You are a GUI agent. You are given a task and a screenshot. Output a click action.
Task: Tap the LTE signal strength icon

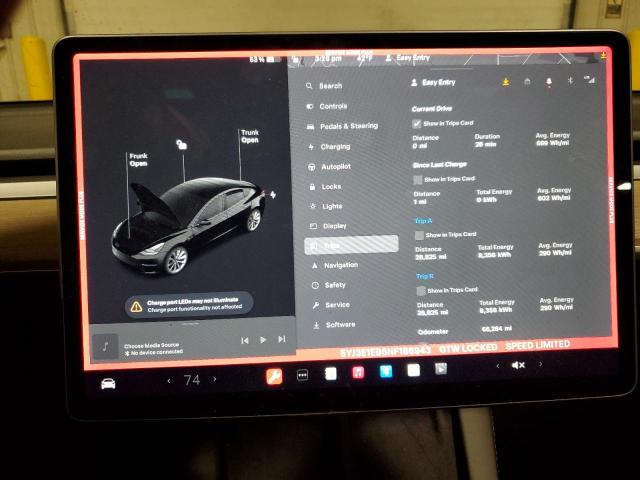(x=590, y=80)
